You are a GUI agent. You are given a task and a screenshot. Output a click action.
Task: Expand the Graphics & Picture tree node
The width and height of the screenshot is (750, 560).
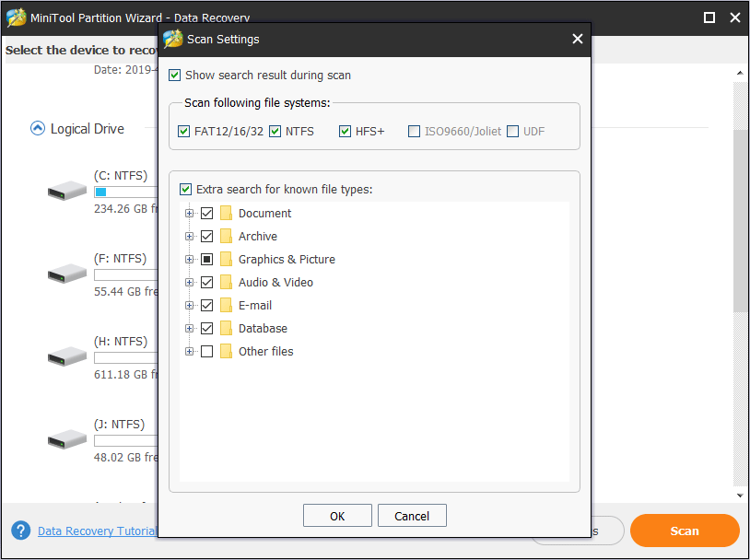point(190,259)
